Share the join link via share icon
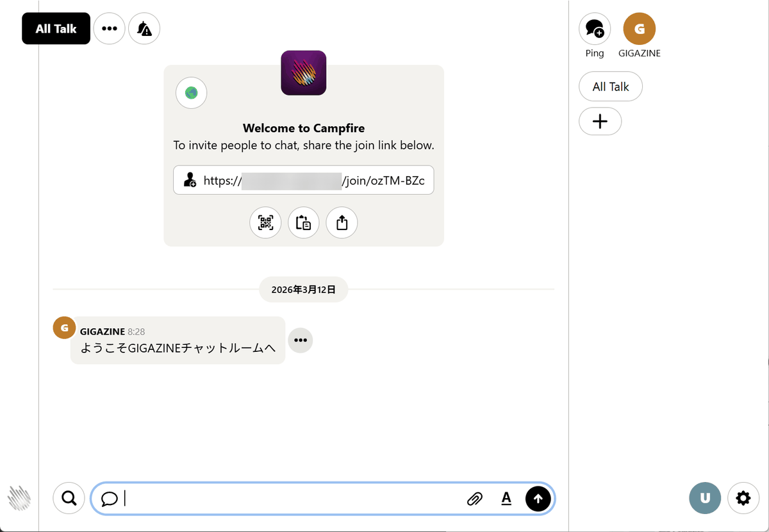Viewport: 769px width, 532px height. tap(342, 222)
